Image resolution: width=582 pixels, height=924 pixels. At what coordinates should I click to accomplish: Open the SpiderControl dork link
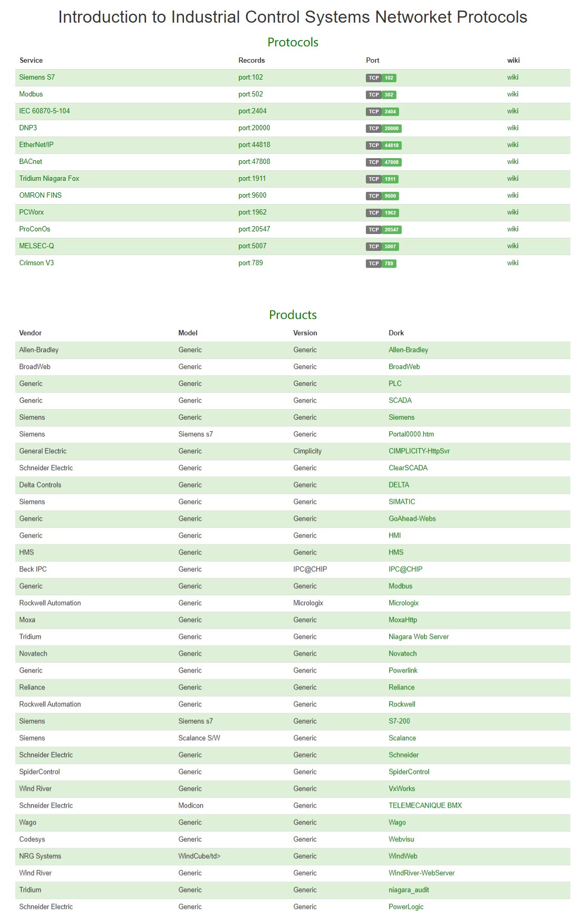tap(409, 772)
